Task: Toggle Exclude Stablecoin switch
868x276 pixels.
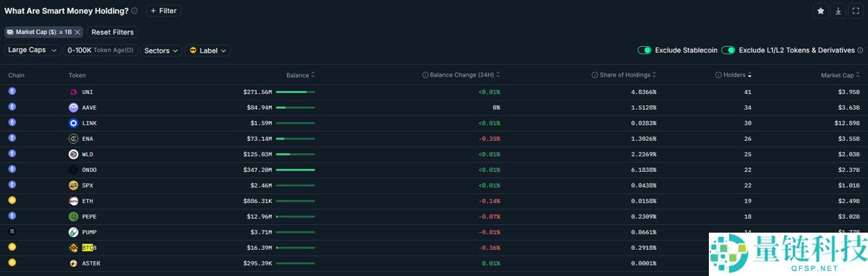Action: pyautogui.click(x=644, y=51)
